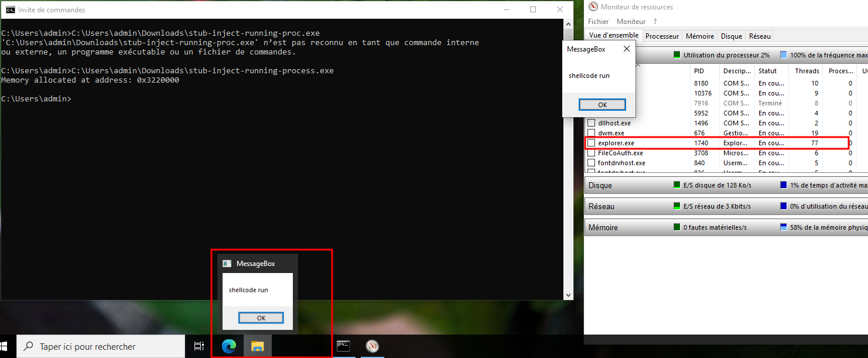Open the Fichier menu
The width and height of the screenshot is (868, 358).
pos(598,22)
